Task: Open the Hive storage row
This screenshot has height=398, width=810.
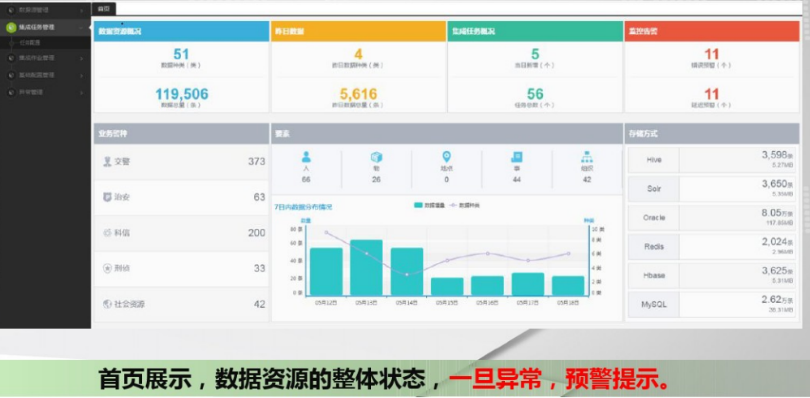Action: click(711, 160)
